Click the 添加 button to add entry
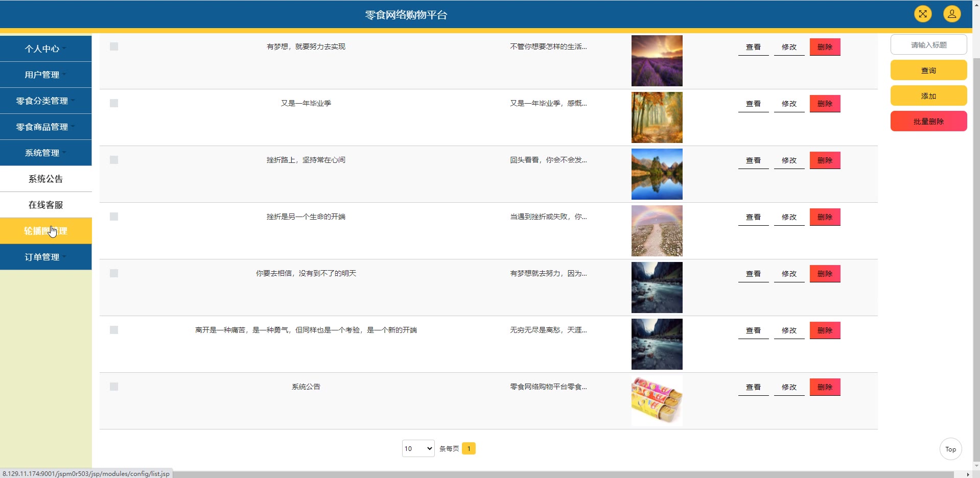980x478 pixels. pyautogui.click(x=928, y=96)
